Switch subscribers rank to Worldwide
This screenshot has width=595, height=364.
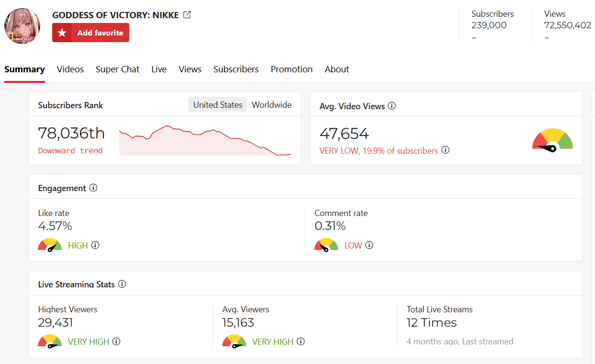coord(272,105)
